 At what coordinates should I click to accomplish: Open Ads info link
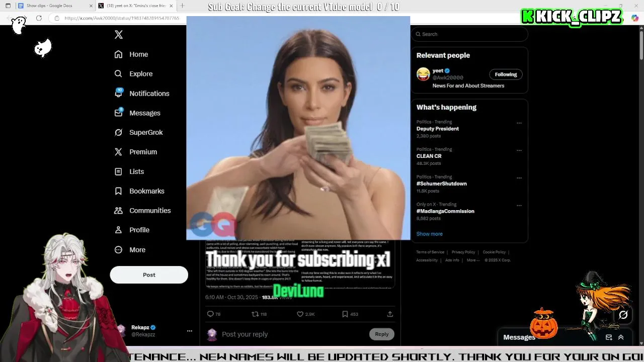(452, 260)
